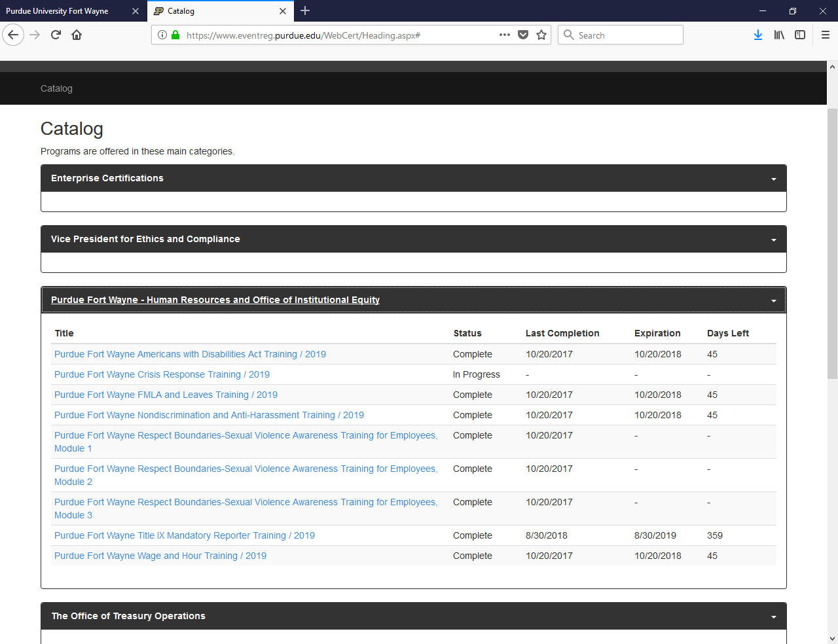Click The Office of Treasury Operations heading

pyautogui.click(x=128, y=616)
